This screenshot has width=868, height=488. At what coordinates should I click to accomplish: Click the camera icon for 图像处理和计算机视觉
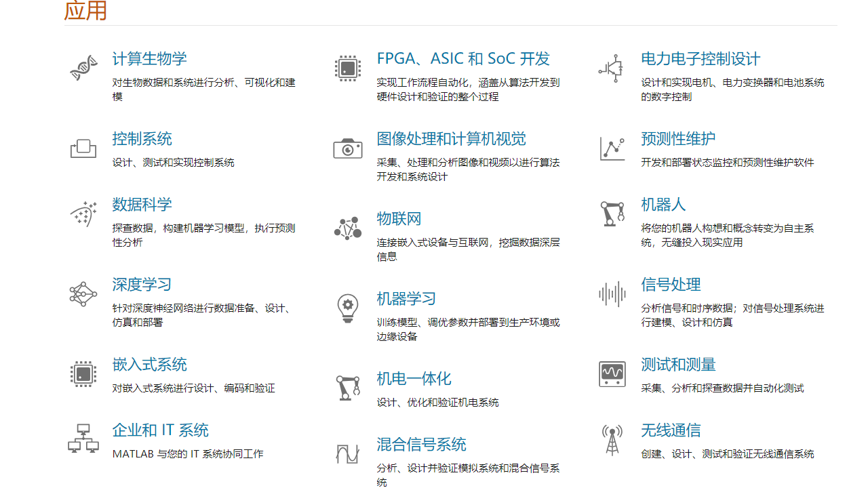tap(348, 148)
